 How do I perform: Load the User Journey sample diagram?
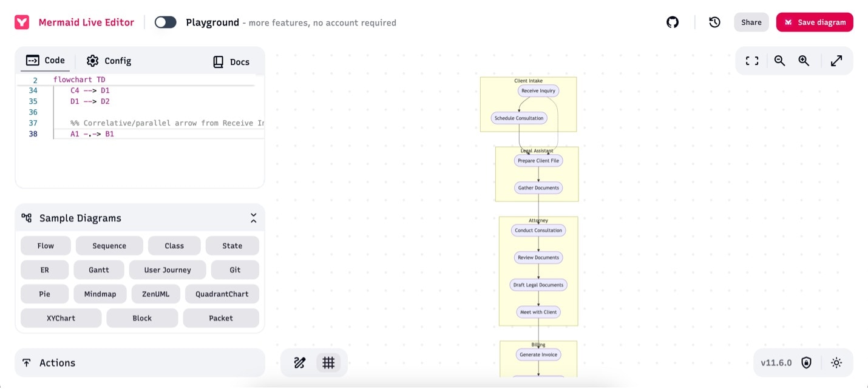[168, 270]
